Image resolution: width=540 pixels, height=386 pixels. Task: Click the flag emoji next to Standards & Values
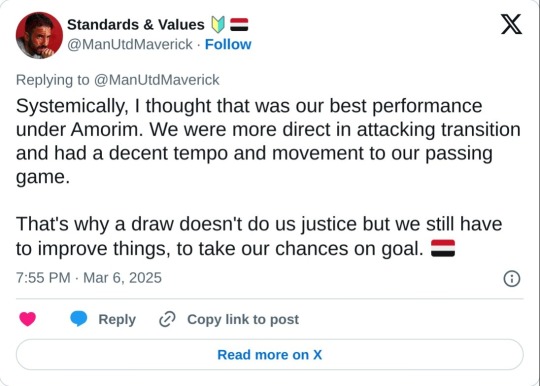tap(239, 25)
